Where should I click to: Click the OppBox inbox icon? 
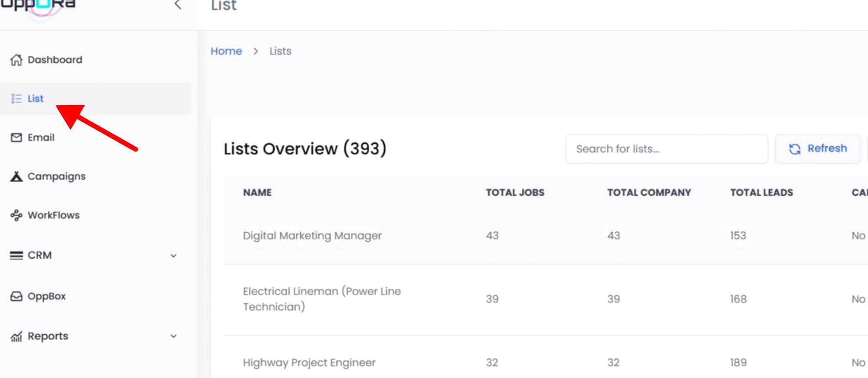[x=16, y=296]
